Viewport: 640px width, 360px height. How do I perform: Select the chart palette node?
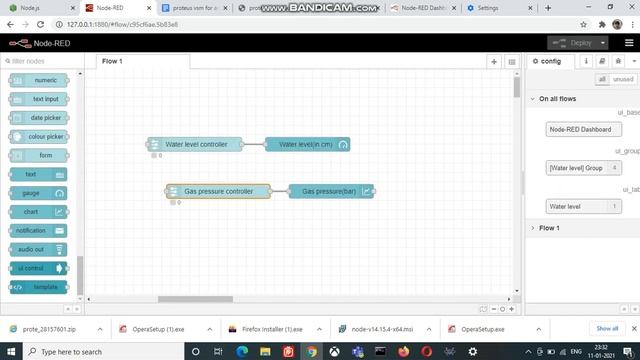pyautogui.click(x=39, y=212)
